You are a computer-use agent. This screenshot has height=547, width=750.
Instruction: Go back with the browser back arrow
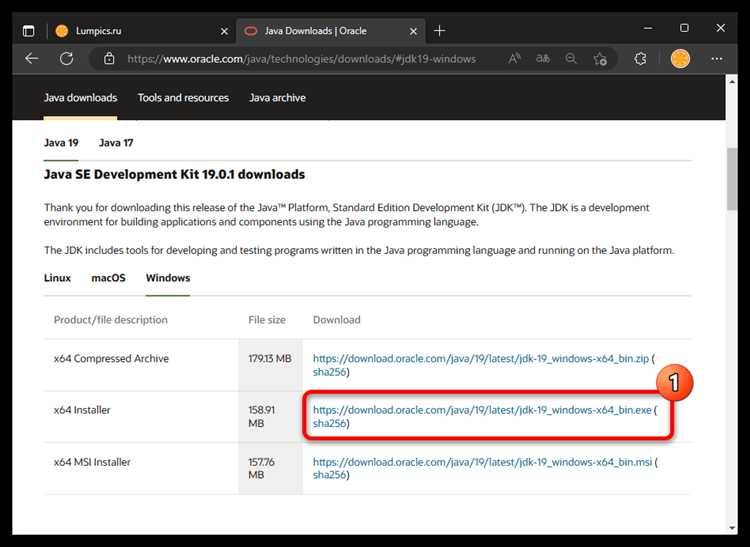coord(32,59)
